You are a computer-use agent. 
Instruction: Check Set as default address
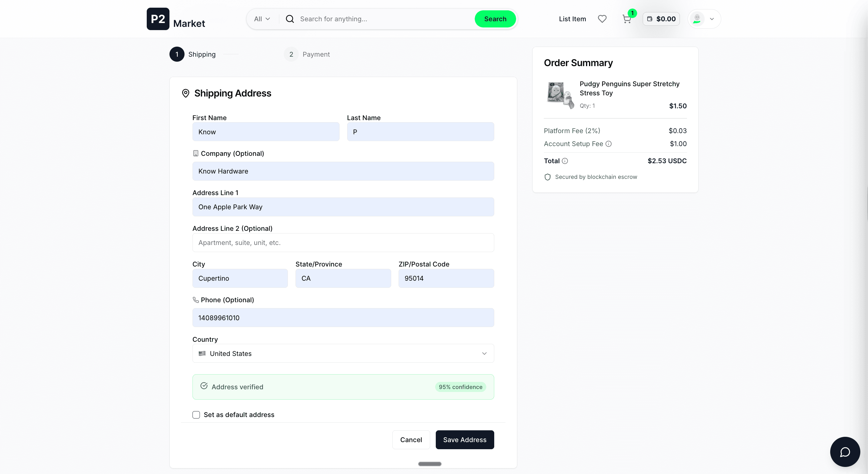[x=196, y=415]
